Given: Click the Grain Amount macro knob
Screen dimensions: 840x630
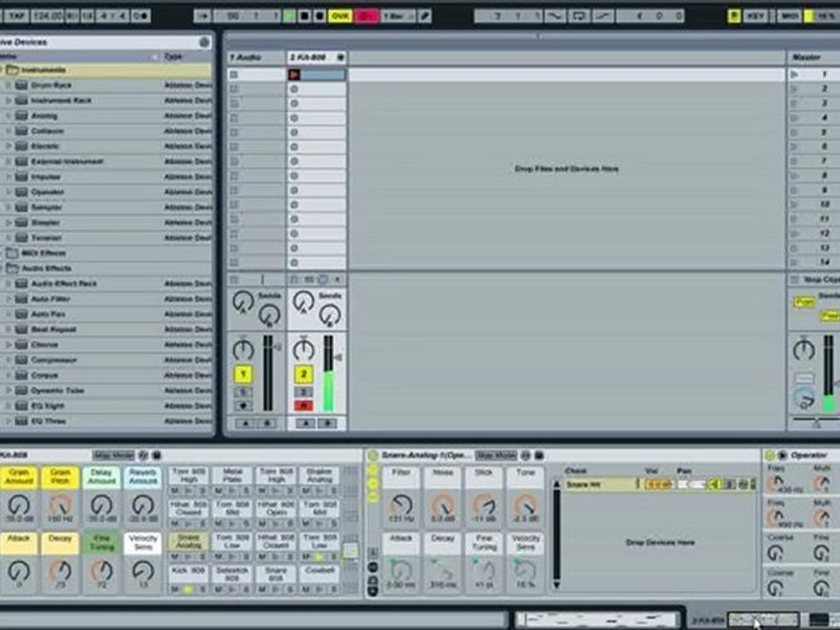Looking at the screenshot, I should pyautogui.click(x=18, y=507).
